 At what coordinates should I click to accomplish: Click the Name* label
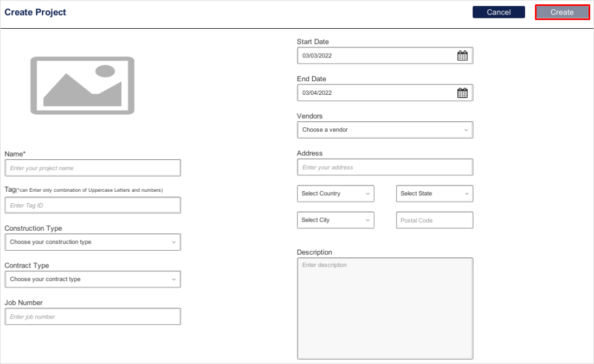pos(15,154)
